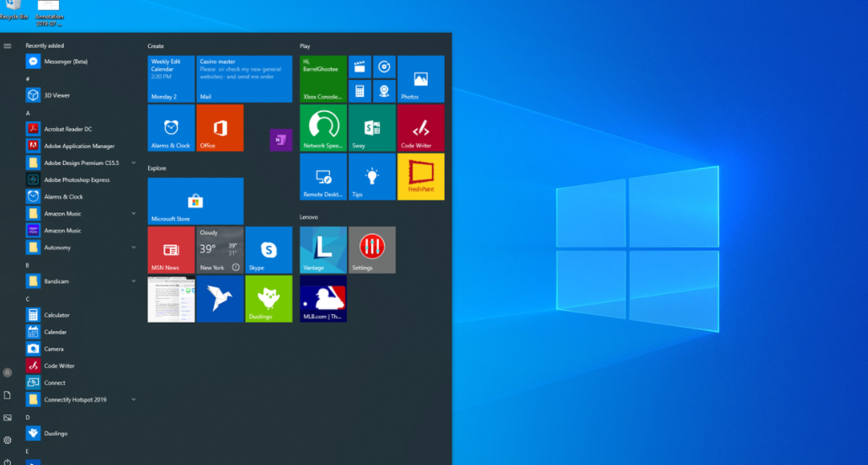Click the 'Lenovo' tile group header

click(x=308, y=217)
